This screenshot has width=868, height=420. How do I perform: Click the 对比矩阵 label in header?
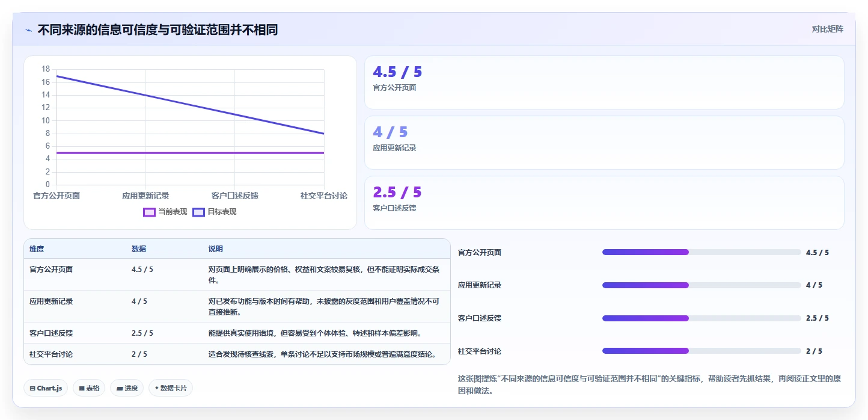tap(827, 29)
